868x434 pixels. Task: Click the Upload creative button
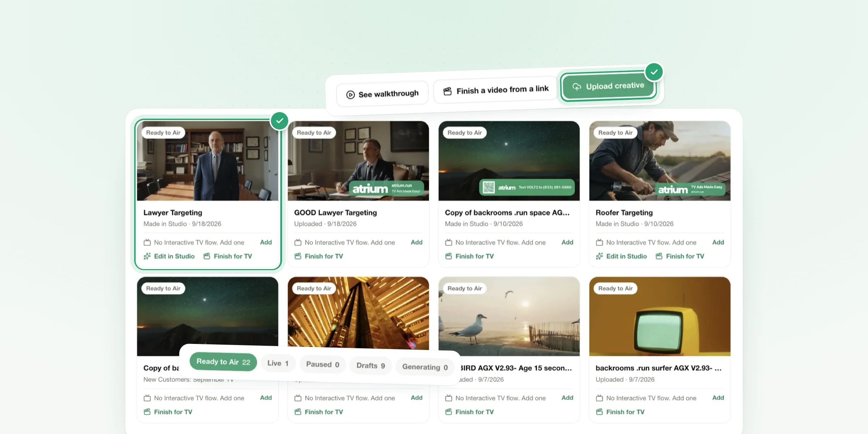609,86
